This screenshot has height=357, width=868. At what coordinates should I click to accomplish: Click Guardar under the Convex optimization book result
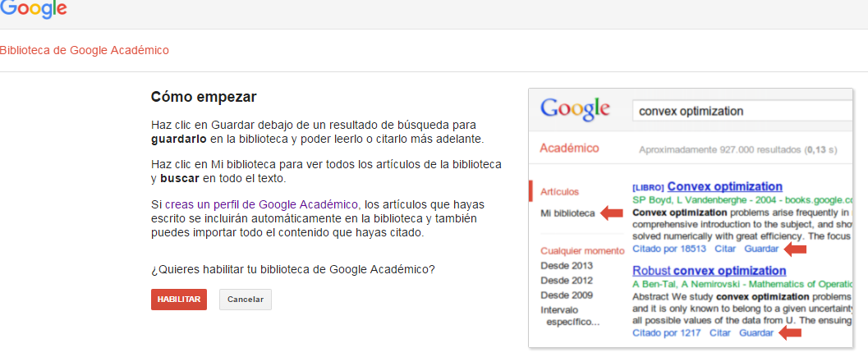coord(761,249)
